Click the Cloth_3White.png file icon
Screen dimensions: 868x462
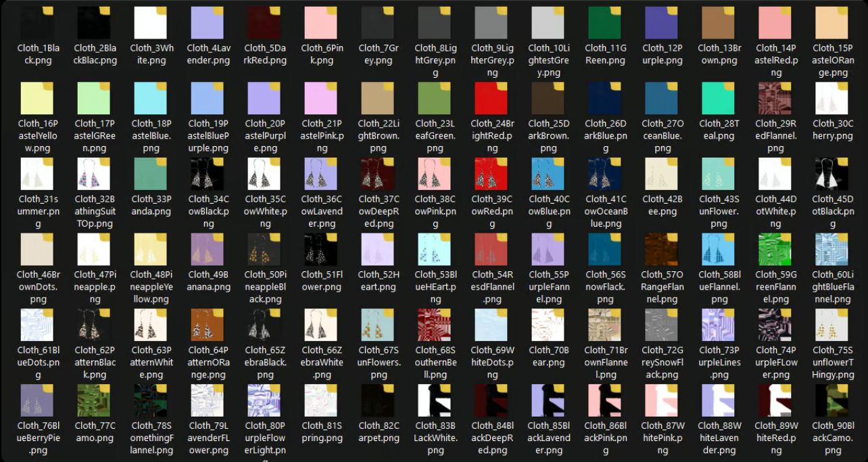click(150, 23)
